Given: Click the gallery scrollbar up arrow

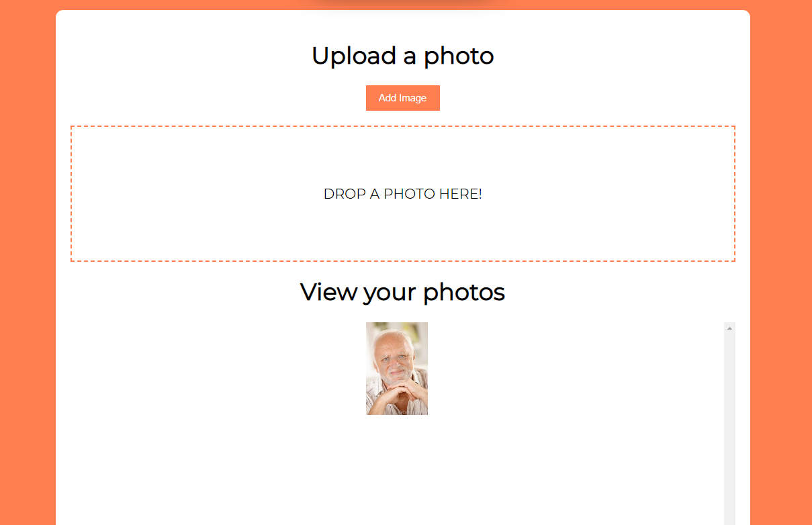Looking at the screenshot, I should 729,328.
